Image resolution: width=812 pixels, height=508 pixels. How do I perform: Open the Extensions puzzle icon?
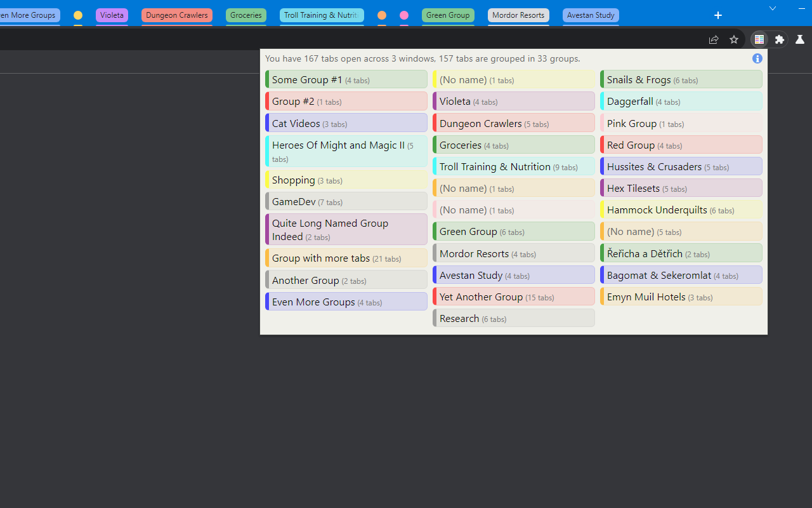[780, 39]
